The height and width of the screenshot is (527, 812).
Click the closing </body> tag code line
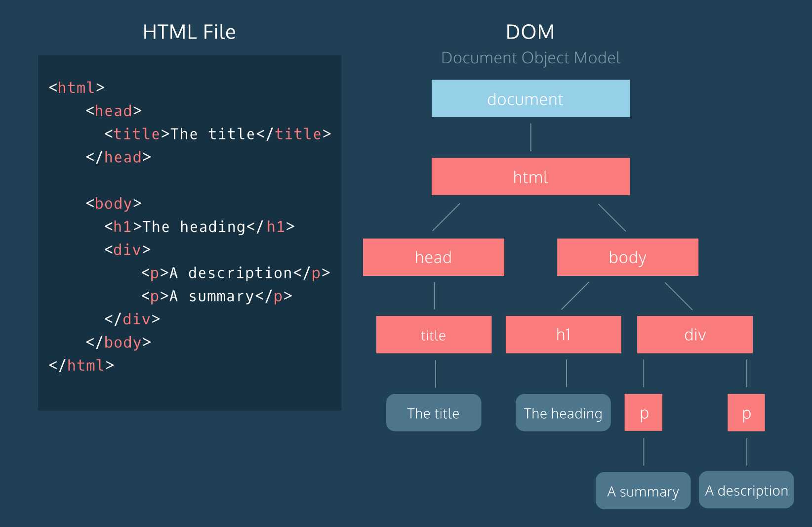click(x=118, y=342)
